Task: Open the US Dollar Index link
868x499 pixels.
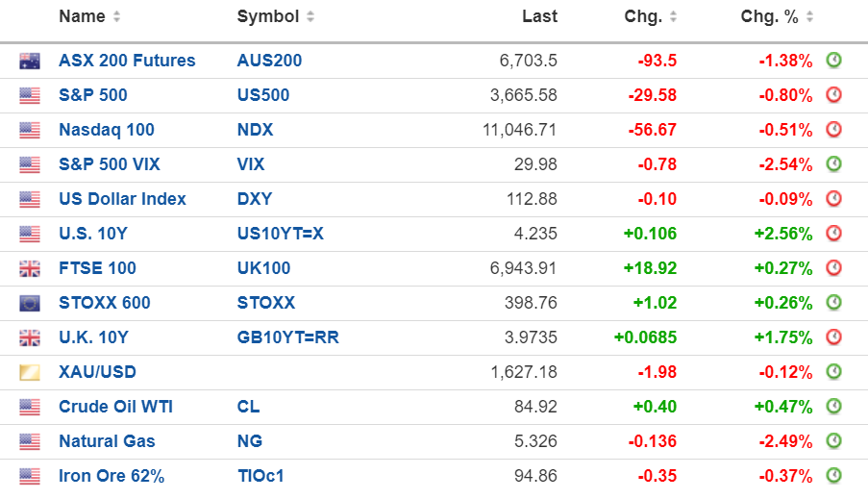Action: click(x=122, y=199)
